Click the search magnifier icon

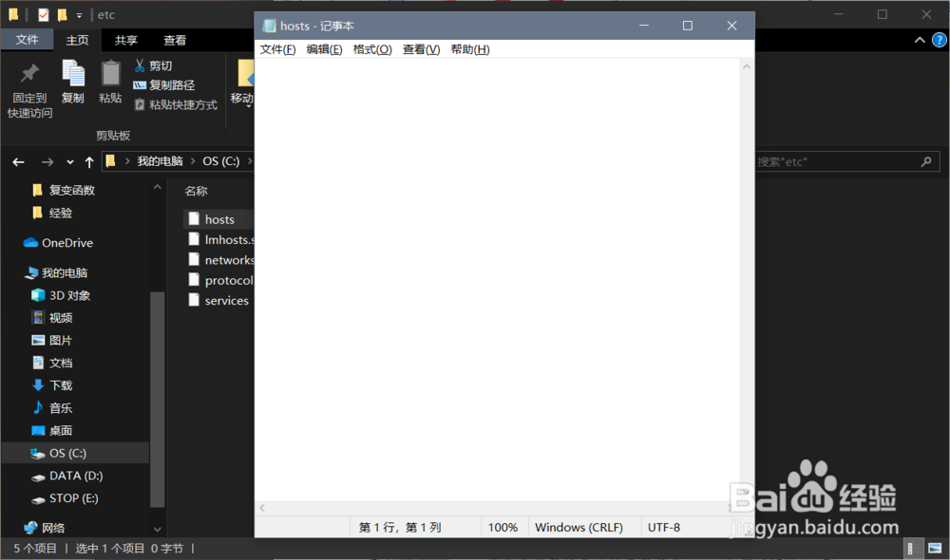click(926, 161)
